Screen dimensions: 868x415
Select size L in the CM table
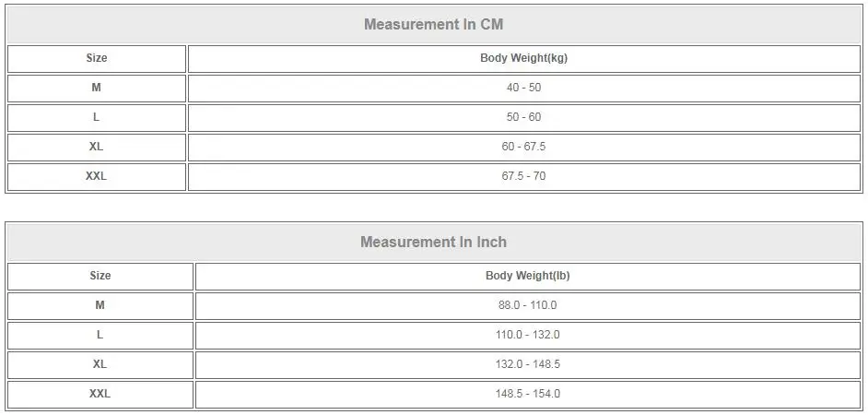point(97,117)
